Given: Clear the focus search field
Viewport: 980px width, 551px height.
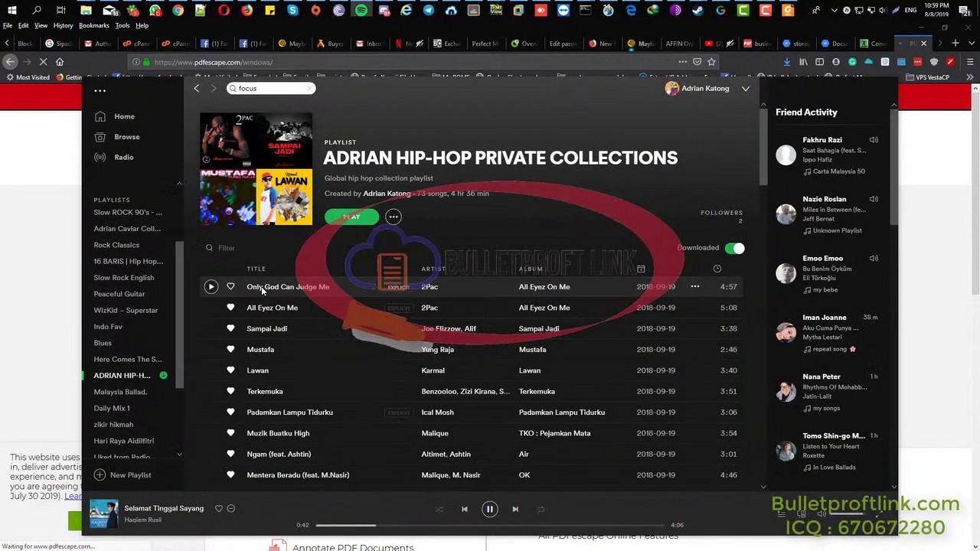Looking at the screenshot, I should tap(309, 88).
